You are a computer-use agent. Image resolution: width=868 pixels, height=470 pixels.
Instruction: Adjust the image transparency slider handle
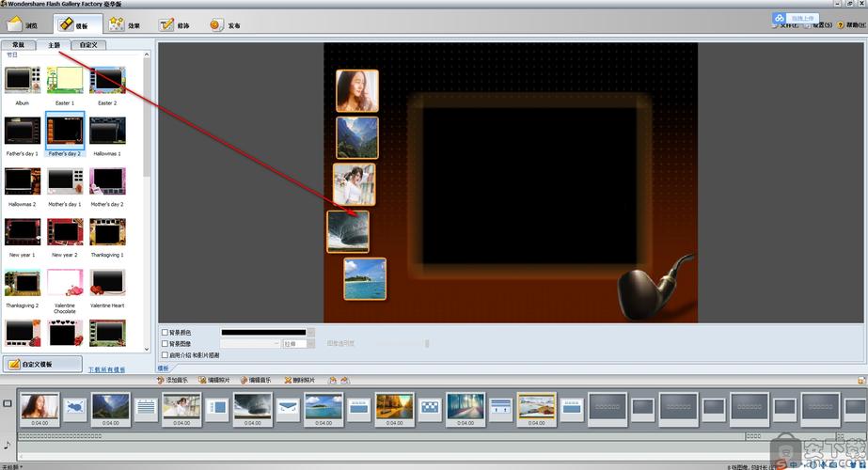[x=427, y=344]
